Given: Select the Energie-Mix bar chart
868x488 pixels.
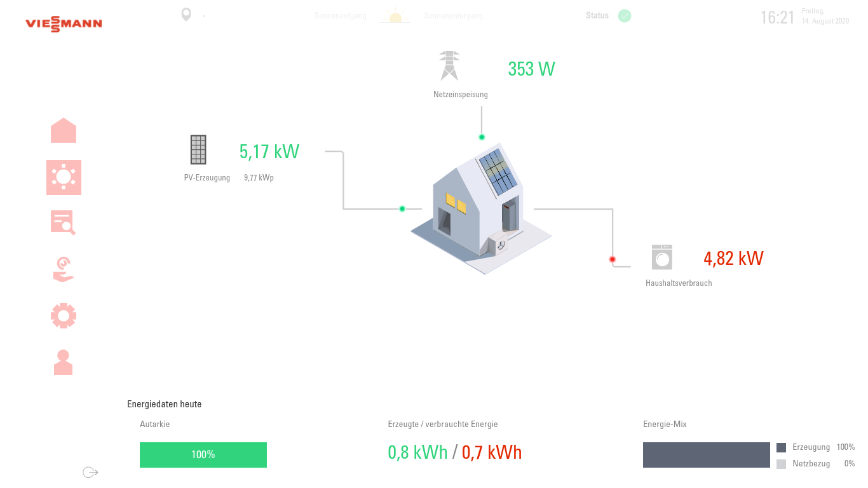Looking at the screenshot, I should (706, 454).
